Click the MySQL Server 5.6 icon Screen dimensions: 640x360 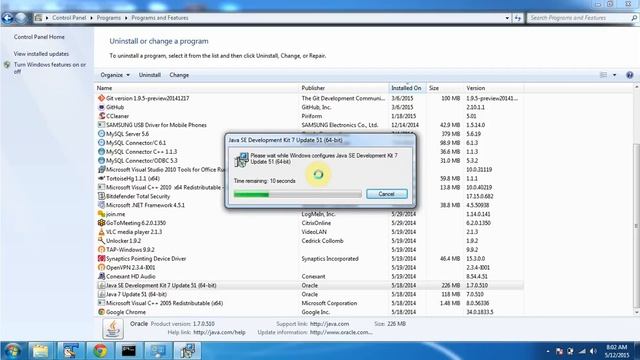point(101,134)
